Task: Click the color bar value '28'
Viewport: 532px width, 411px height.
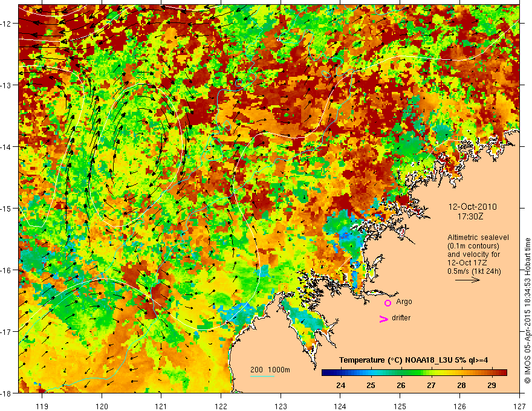Action: coord(461,385)
